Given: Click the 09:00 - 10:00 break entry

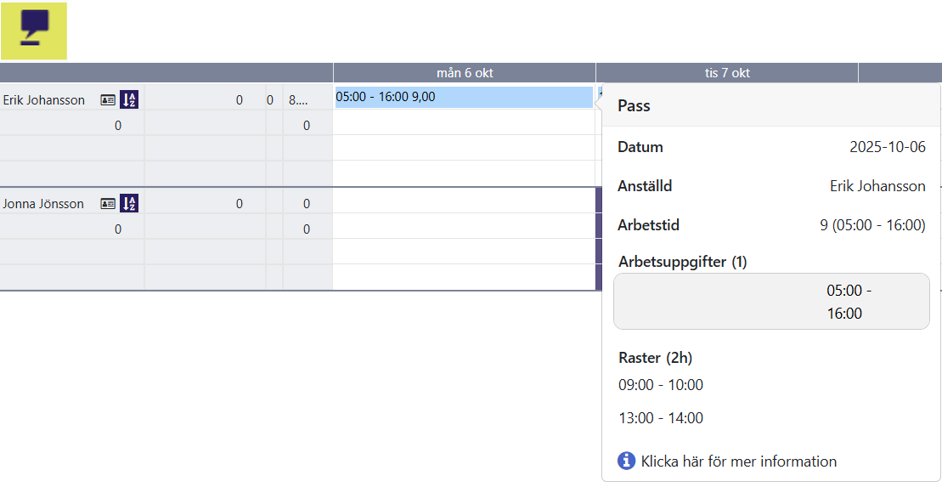Looking at the screenshot, I should click(x=660, y=385).
